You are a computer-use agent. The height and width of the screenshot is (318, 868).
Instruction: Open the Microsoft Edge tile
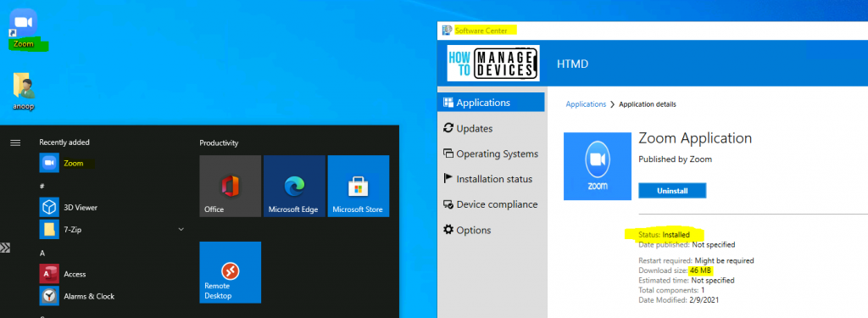(294, 187)
